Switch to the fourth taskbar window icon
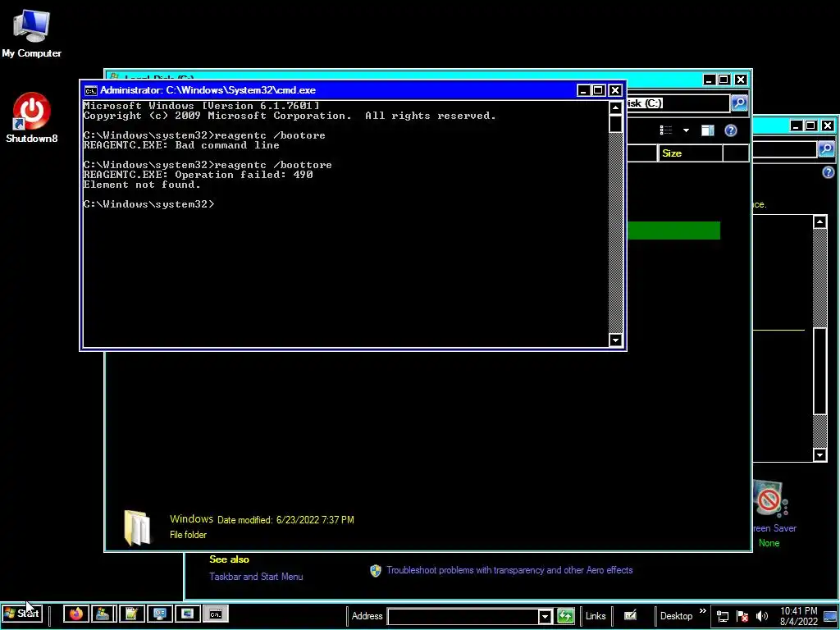The image size is (840, 630). tap(160, 614)
